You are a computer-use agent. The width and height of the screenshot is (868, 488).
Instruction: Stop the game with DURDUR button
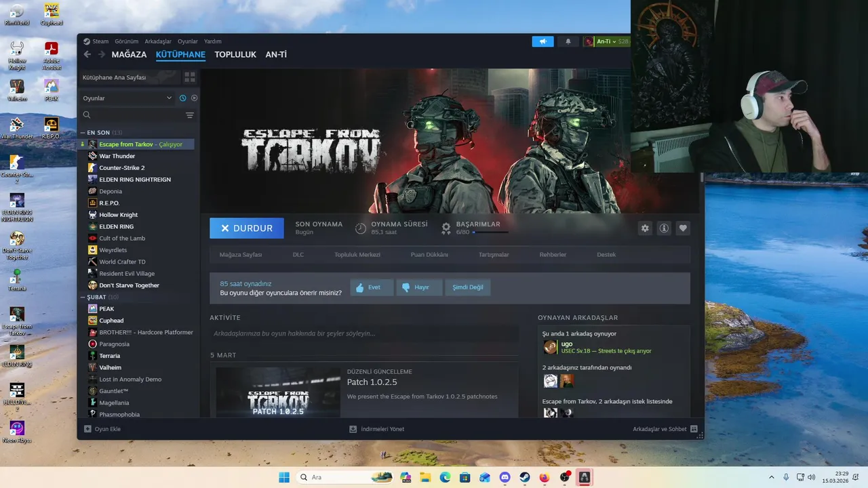tap(247, 228)
